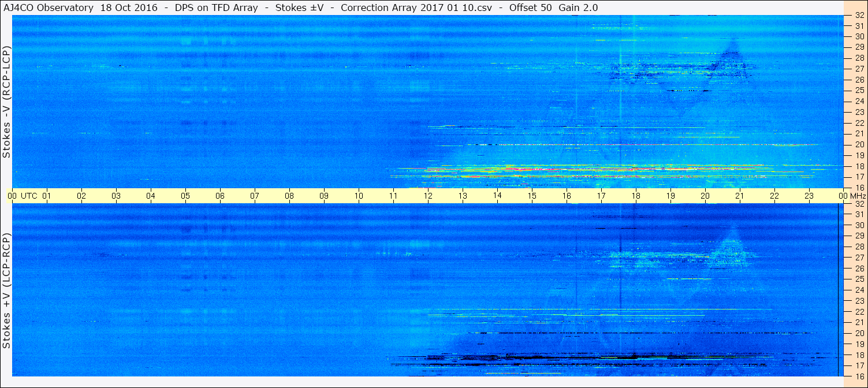Click 32 MHz label in Stokes +V panel
868x388 pixels.
pyautogui.click(x=859, y=204)
